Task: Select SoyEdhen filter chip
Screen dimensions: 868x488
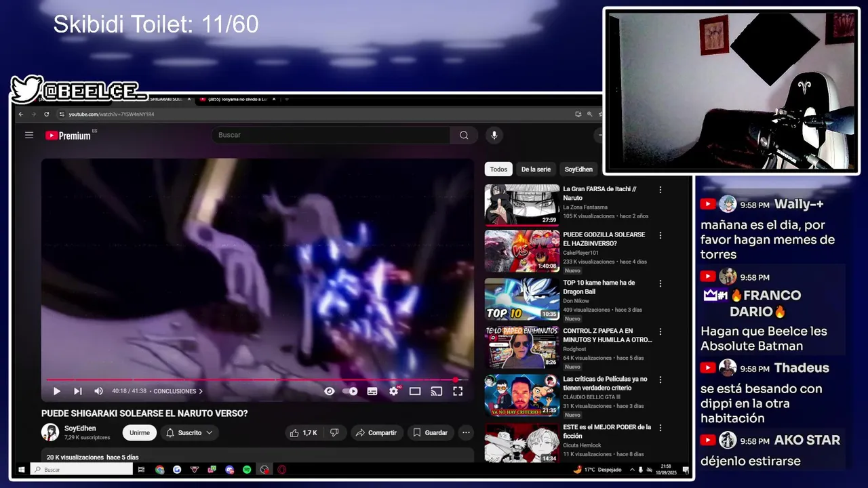Action: click(578, 169)
